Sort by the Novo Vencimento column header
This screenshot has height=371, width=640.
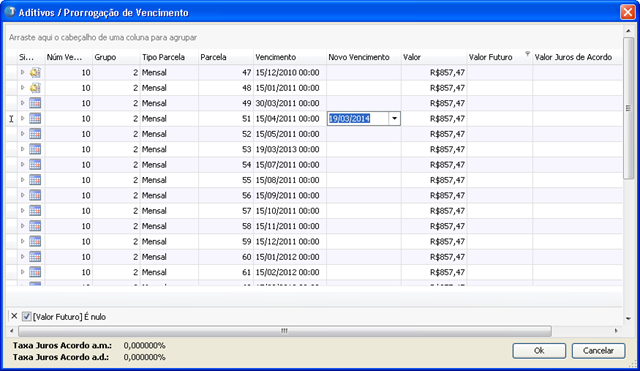(364, 57)
